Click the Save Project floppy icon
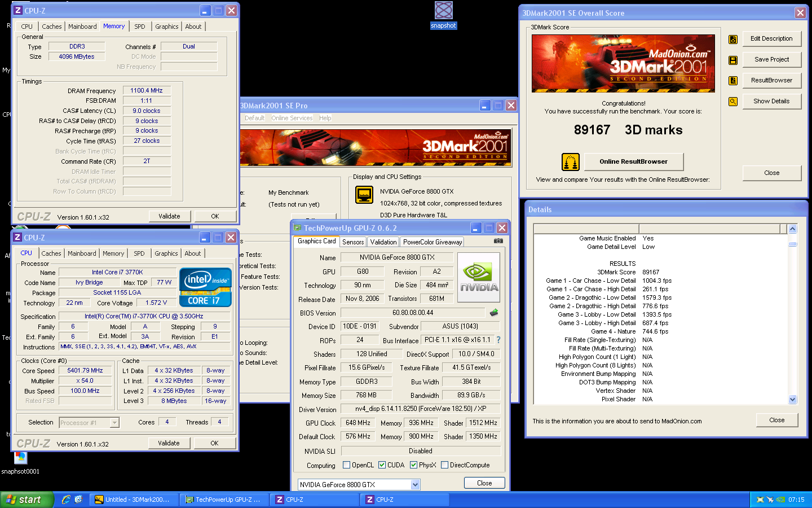Screen dimensions: 812x508 [733, 60]
